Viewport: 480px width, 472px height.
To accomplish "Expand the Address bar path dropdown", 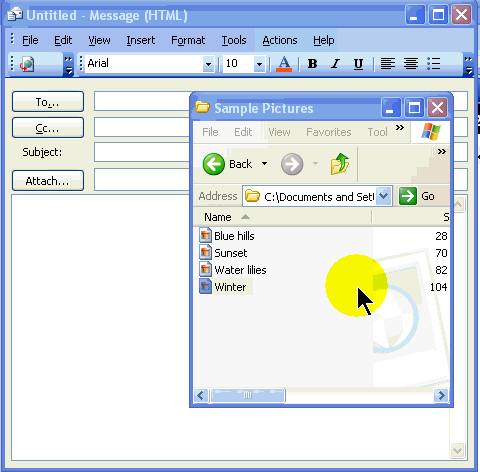I will coord(384,196).
